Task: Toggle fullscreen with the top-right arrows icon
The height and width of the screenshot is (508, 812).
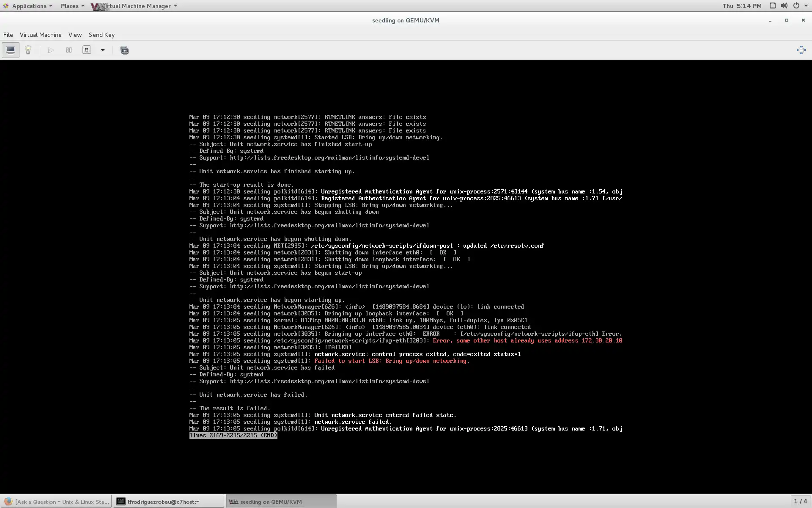Action: (801, 50)
